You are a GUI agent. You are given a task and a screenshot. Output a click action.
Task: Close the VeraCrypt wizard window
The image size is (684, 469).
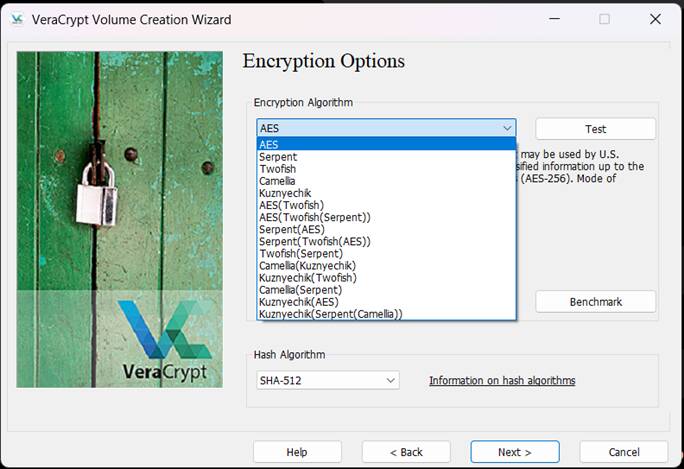pyautogui.click(x=655, y=19)
